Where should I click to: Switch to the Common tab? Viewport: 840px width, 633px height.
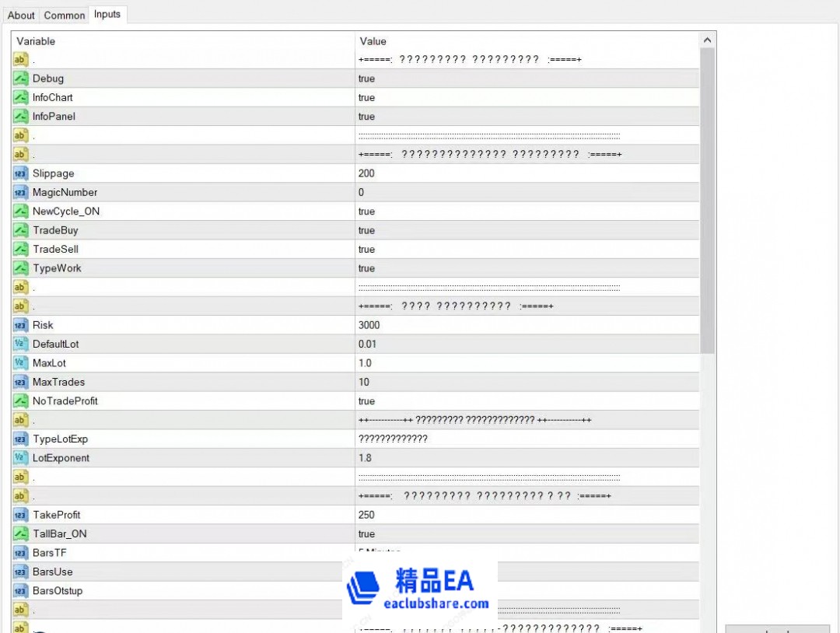[x=65, y=16]
